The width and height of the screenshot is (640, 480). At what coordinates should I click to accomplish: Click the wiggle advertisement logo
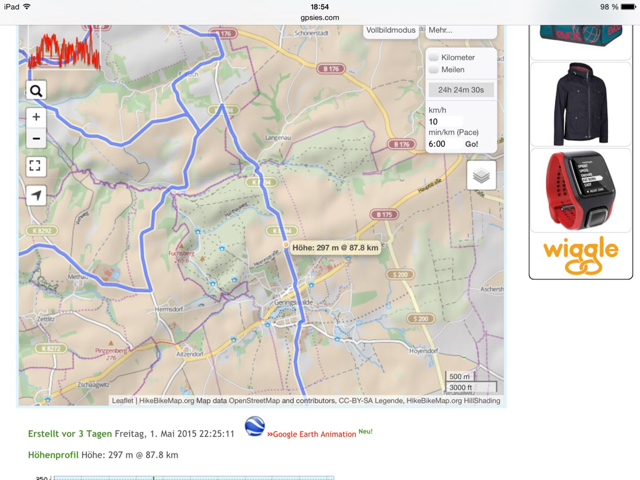click(580, 256)
